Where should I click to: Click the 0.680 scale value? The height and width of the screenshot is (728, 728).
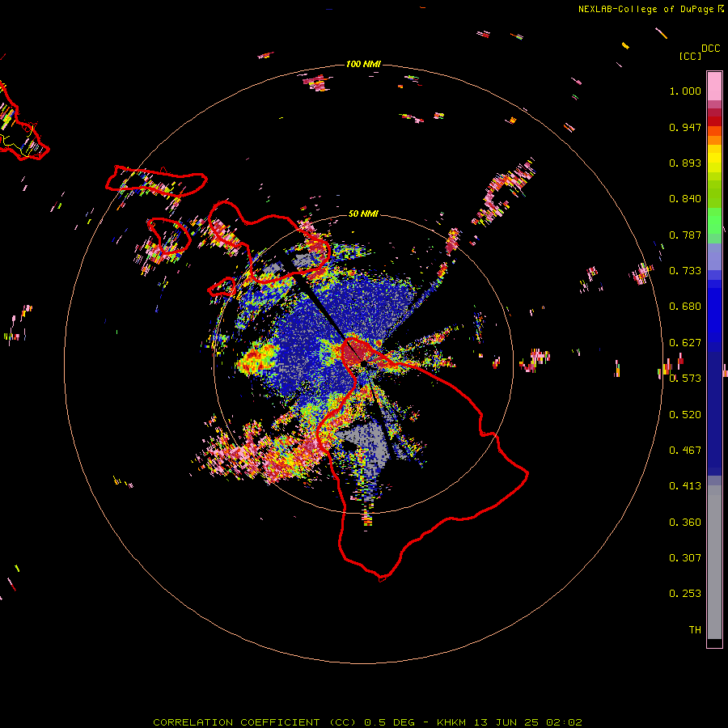685,307
